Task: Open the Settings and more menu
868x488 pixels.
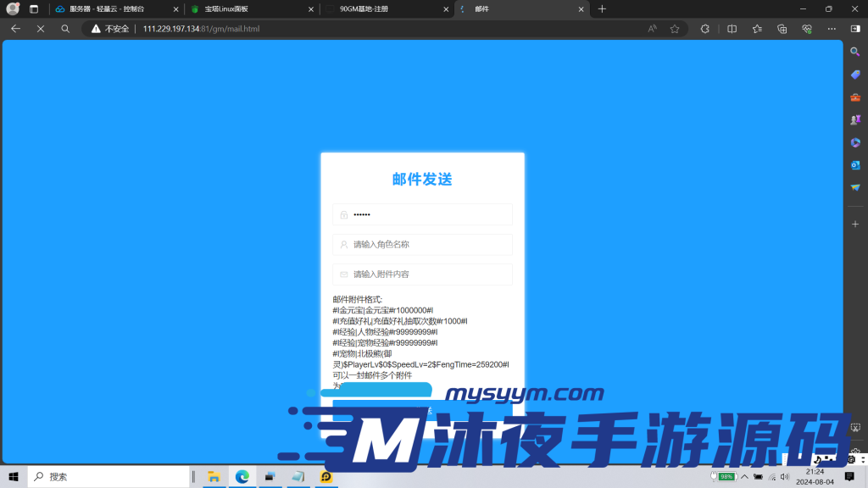Action: [832, 29]
